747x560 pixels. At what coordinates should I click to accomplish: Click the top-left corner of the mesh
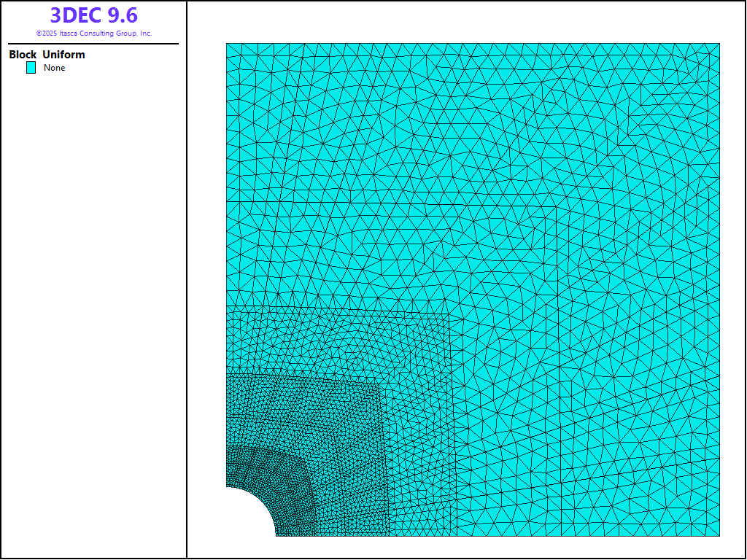[228, 44]
